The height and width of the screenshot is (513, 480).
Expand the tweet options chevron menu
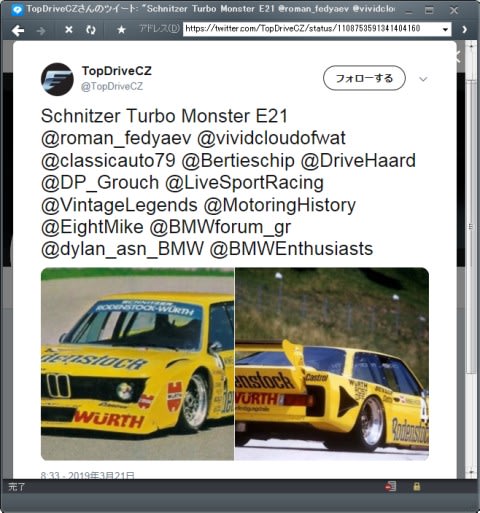(x=423, y=79)
